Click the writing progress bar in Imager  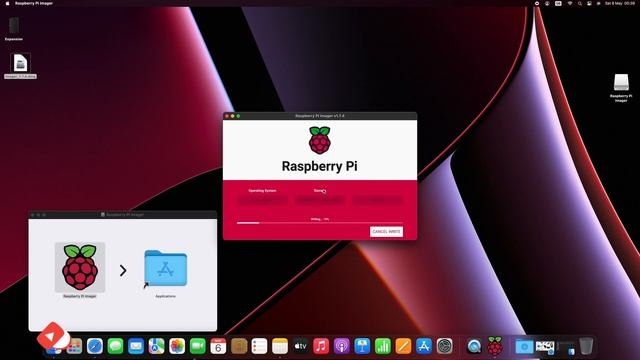(320, 223)
